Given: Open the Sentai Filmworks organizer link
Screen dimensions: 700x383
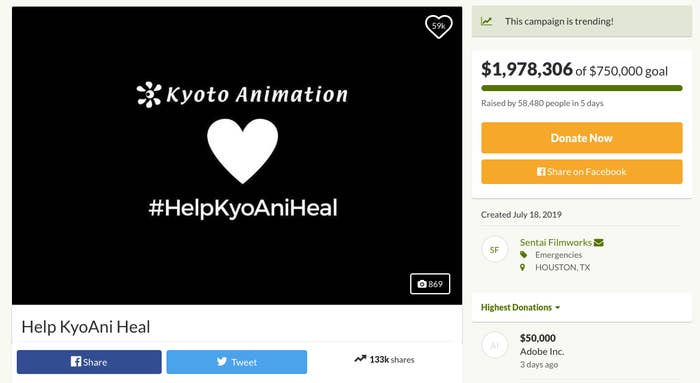Looking at the screenshot, I should click(556, 242).
